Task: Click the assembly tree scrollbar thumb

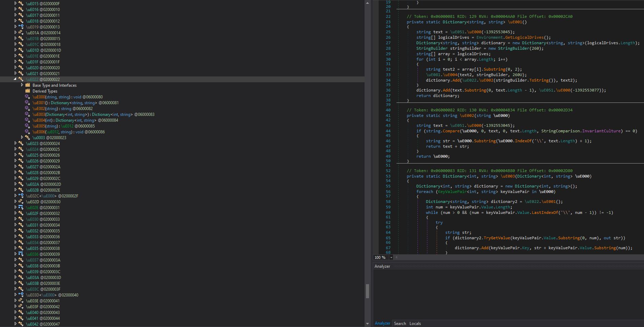Action: pyautogui.click(x=367, y=291)
